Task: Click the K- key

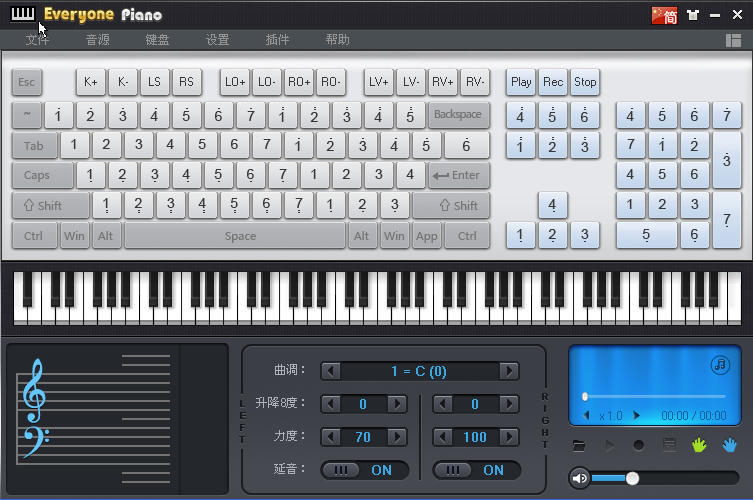Action: click(123, 82)
